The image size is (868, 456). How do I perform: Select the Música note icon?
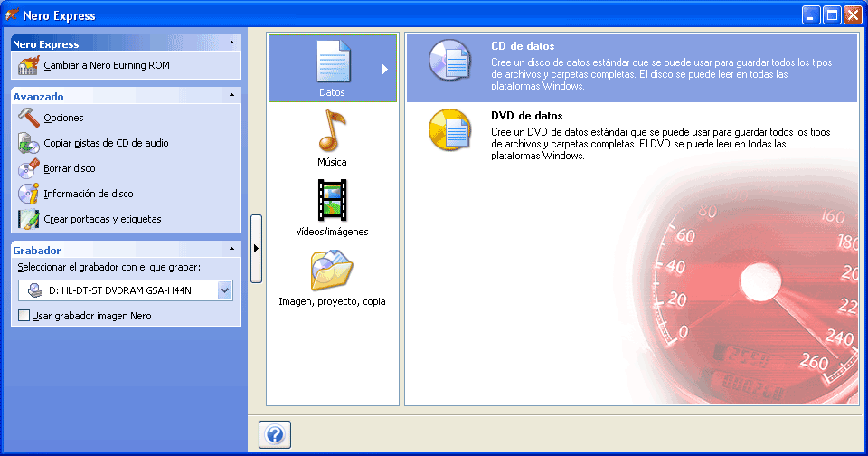332,131
